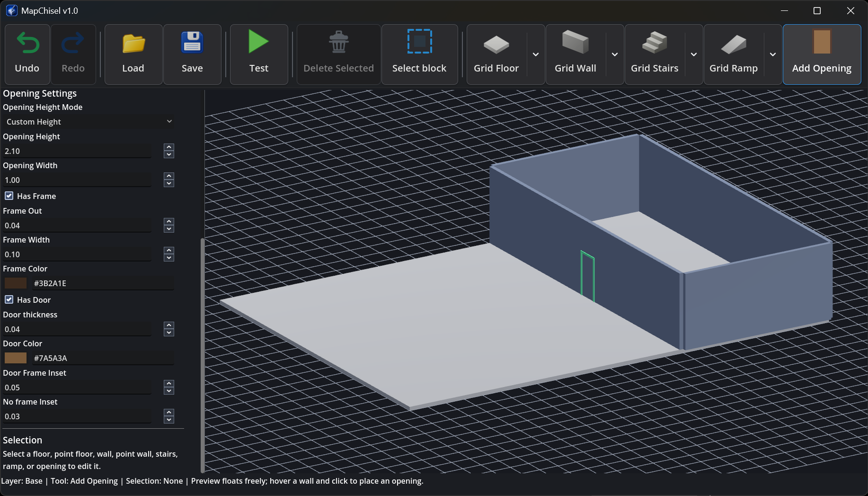The height and width of the screenshot is (496, 868).
Task: Click the green opening preview on wall
Action: point(587,276)
